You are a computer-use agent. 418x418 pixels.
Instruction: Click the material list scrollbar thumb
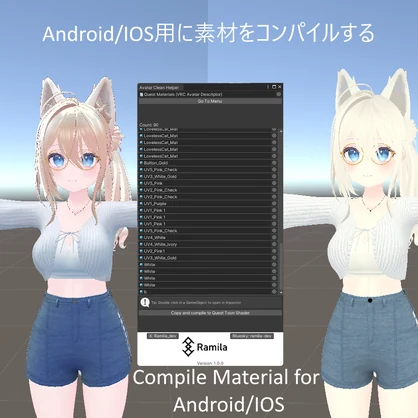[x=281, y=267]
